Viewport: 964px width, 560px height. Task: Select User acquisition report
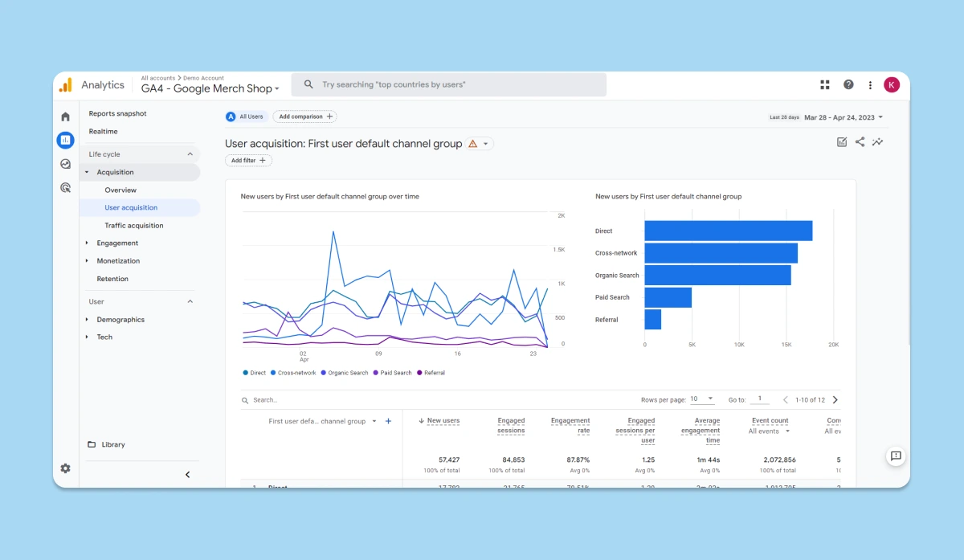tap(131, 208)
